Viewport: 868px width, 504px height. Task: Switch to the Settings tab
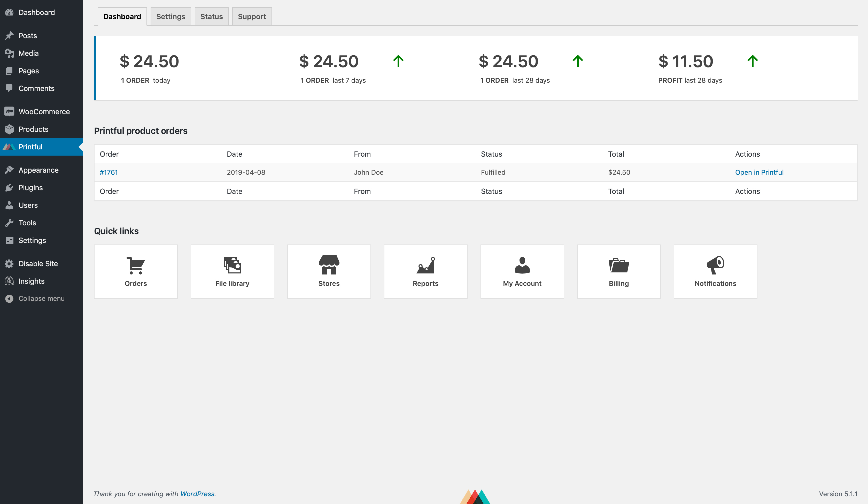point(171,17)
